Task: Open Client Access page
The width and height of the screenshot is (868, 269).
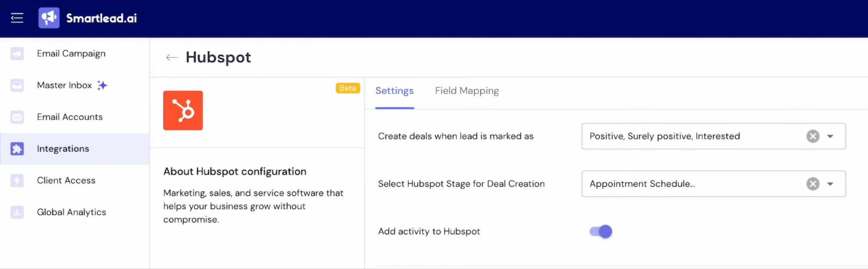Action: click(x=66, y=180)
